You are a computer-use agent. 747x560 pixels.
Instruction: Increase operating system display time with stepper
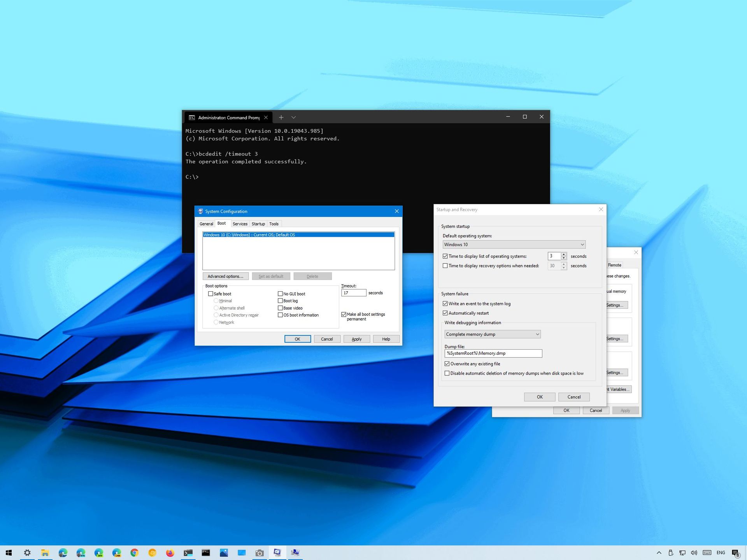(x=563, y=254)
